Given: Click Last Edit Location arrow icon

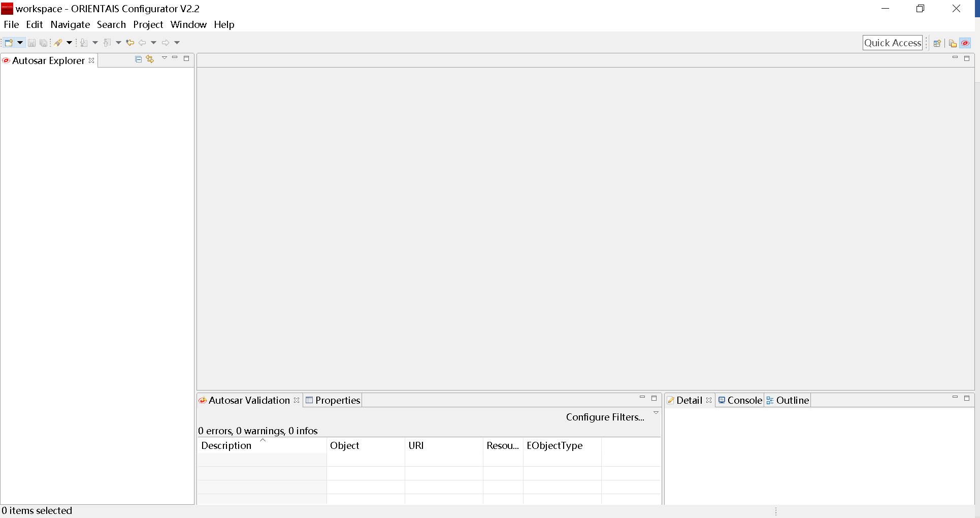Looking at the screenshot, I should coord(130,43).
